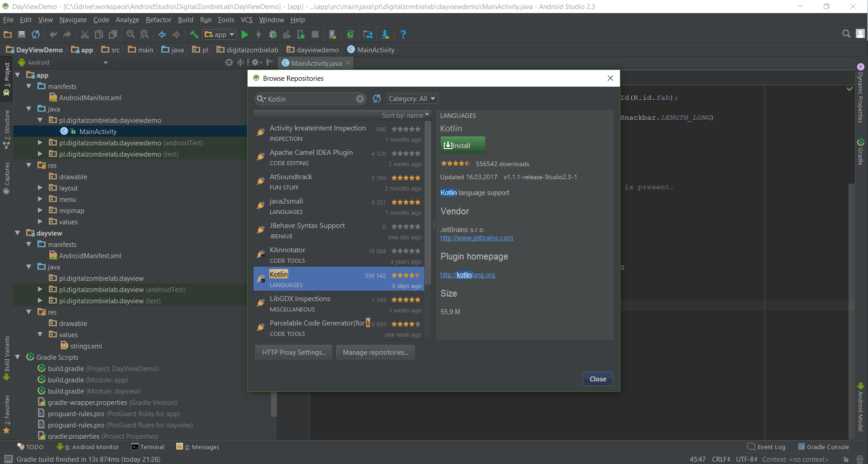This screenshot has width=868, height=464.
Task: Close the Browse Repositories dialog via Close button
Action: 598,379
